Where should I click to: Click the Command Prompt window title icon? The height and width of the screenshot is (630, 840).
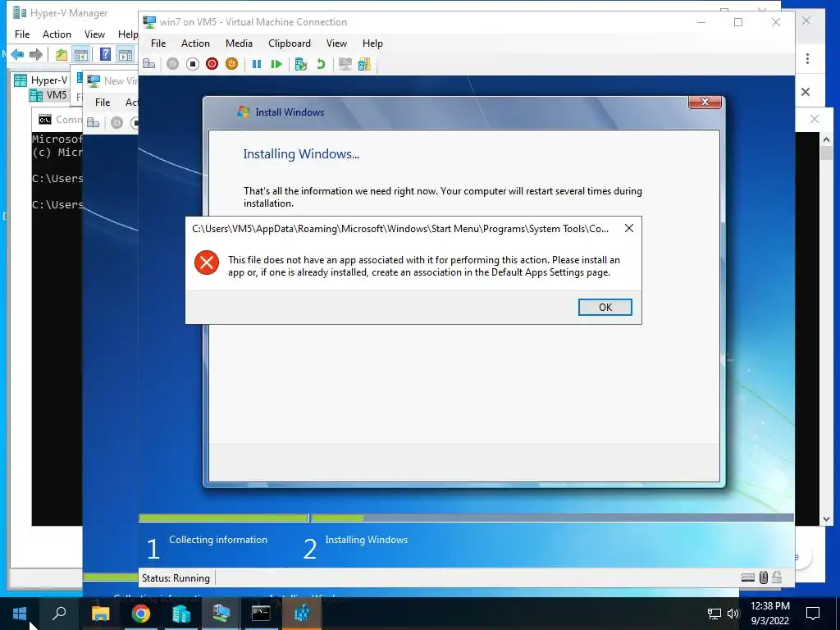pos(45,120)
